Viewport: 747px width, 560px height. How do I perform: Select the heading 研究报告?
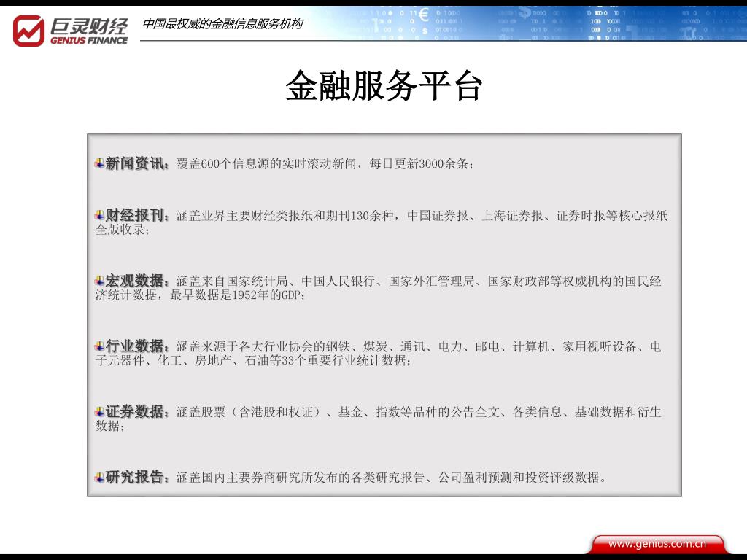click(x=135, y=477)
